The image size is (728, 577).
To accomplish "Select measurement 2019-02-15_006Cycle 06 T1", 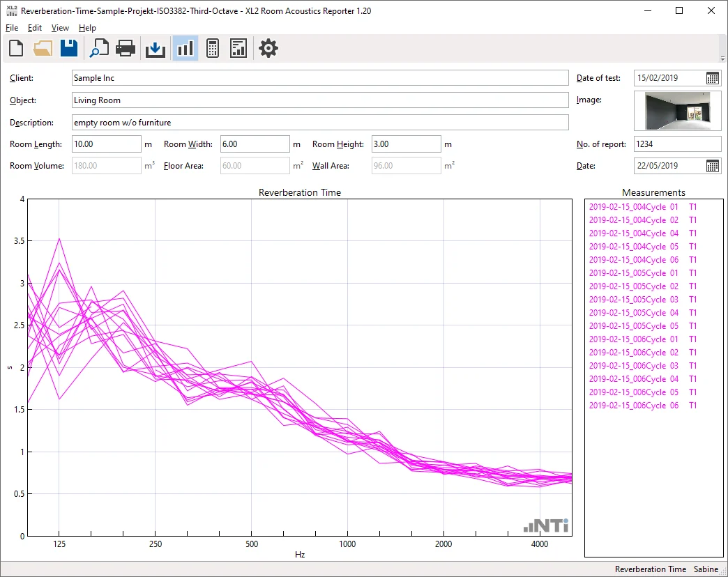I will pos(642,406).
